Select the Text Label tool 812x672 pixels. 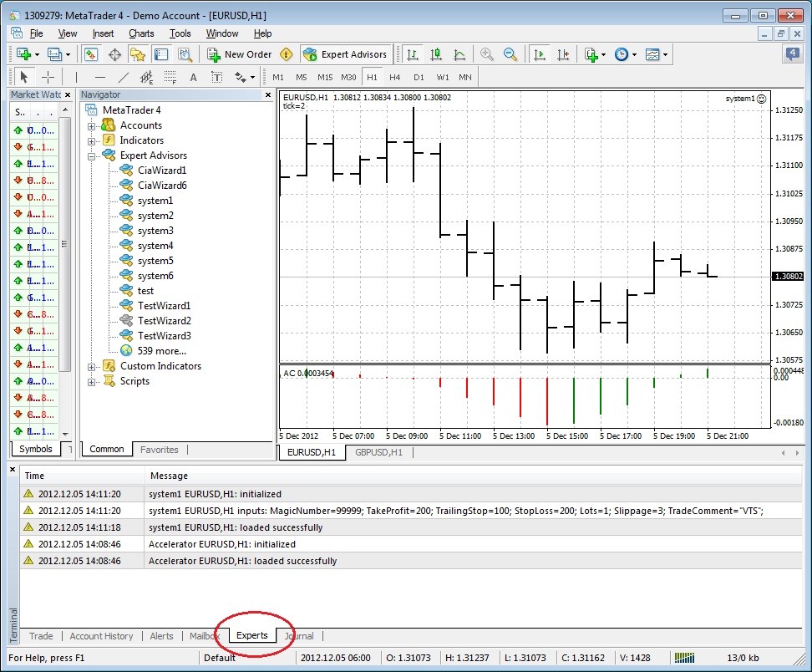(217, 77)
